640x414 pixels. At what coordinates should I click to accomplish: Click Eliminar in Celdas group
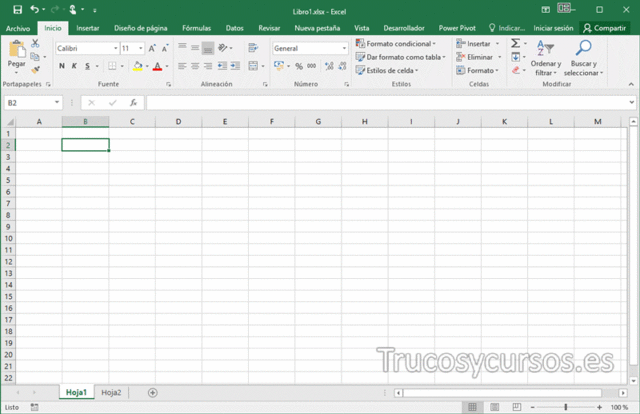click(479, 57)
